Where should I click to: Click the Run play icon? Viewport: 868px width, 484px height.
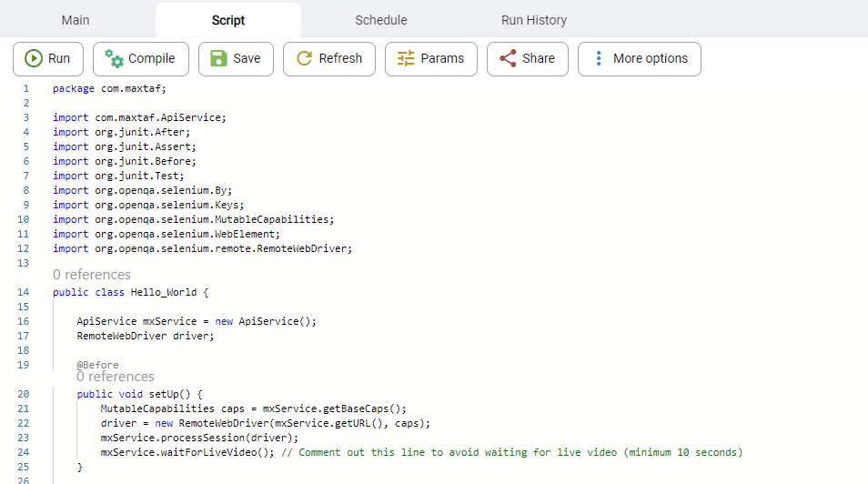pos(34,58)
